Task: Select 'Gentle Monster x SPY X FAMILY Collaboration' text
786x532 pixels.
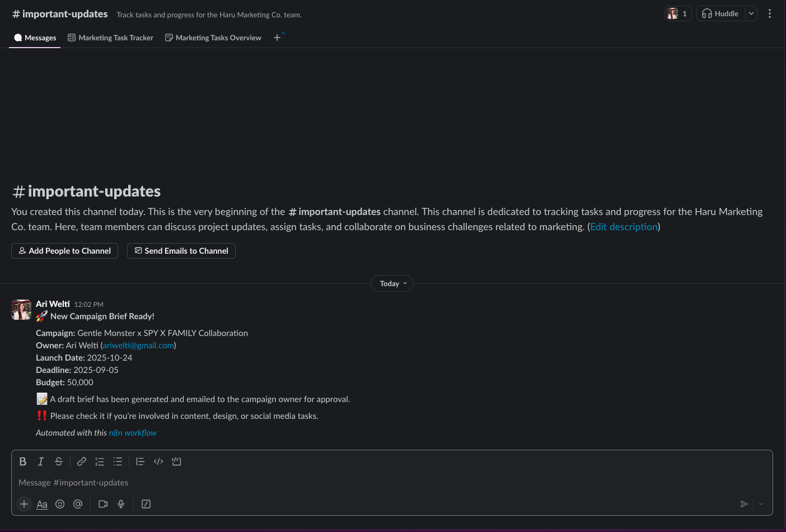Action: [162, 333]
